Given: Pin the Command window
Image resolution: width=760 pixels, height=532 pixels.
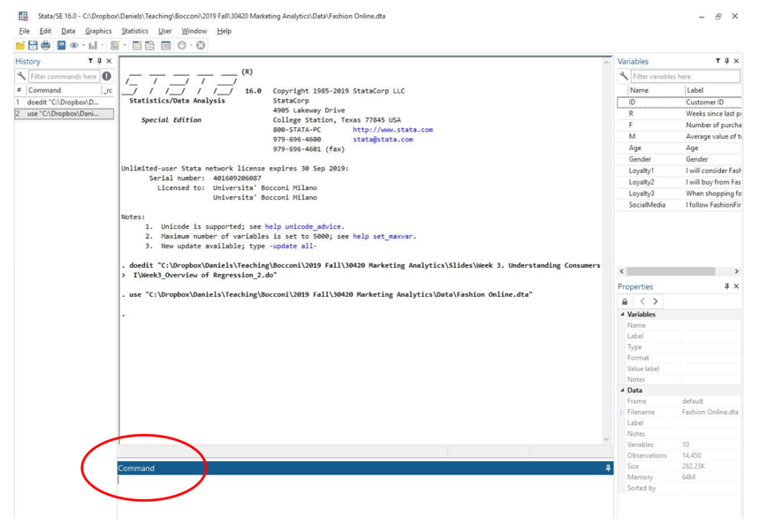Looking at the screenshot, I should [x=608, y=468].
